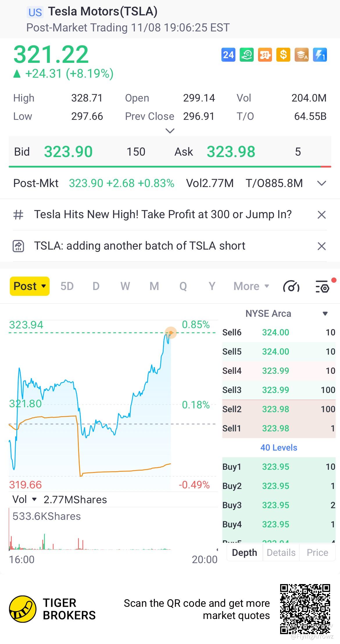The image size is (340, 644).
Task: Switch chart to 5D timeframe
Action: click(67, 286)
